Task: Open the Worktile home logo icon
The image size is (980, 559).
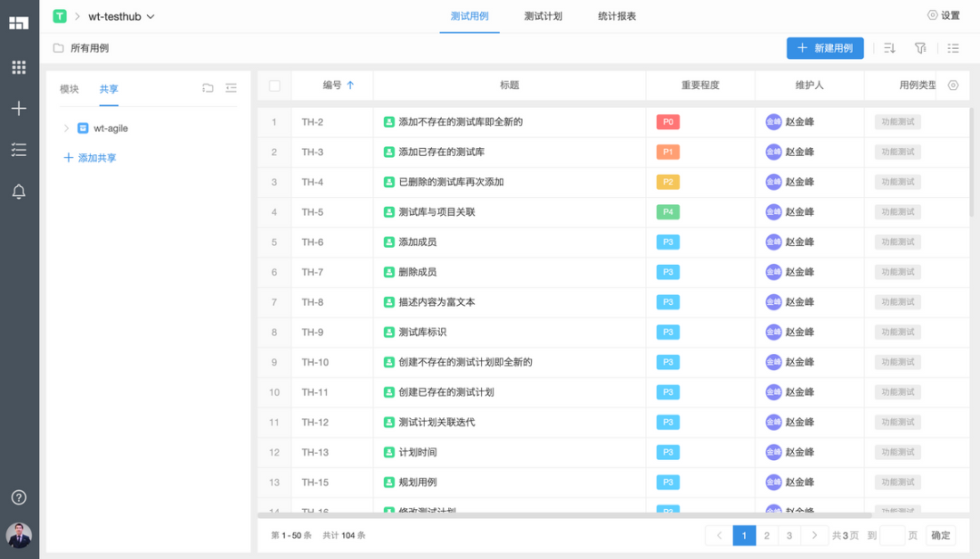Action: (19, 23)
